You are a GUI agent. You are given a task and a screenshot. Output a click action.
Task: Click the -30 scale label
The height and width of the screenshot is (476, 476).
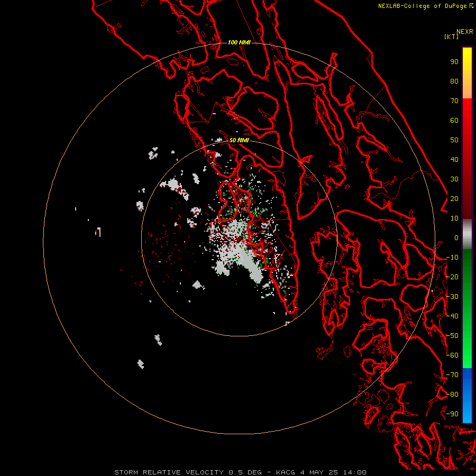452,297
